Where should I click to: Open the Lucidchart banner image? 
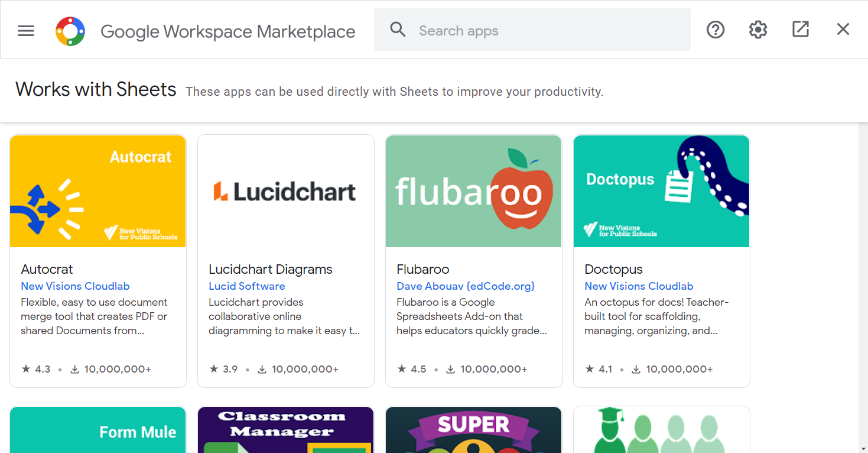(286, 191)
